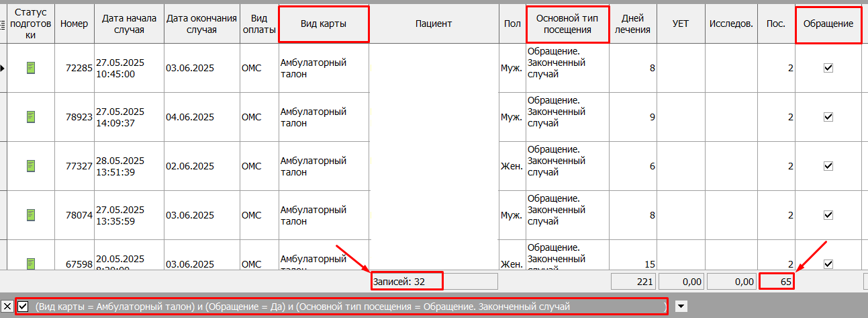Click the Исследов. column header
Viewport: 868px width, 318px height.
[730, 24]
